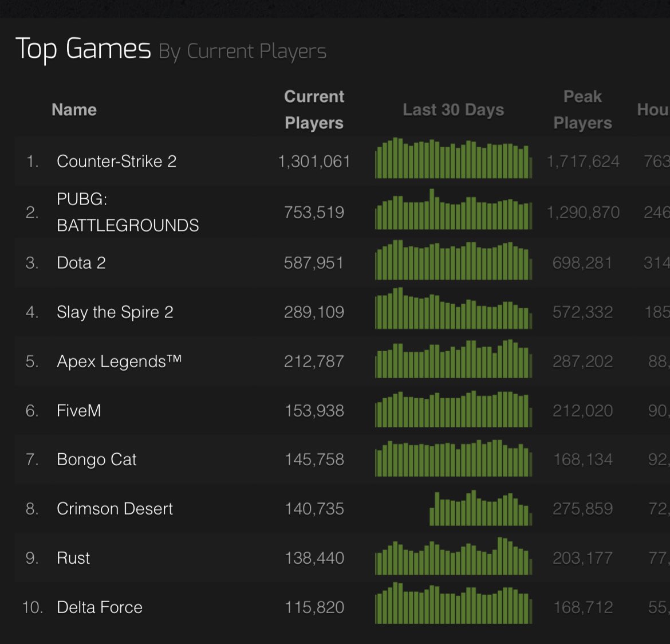
Task: Click the Rust 30-day player chart
Action: (454, 556)
